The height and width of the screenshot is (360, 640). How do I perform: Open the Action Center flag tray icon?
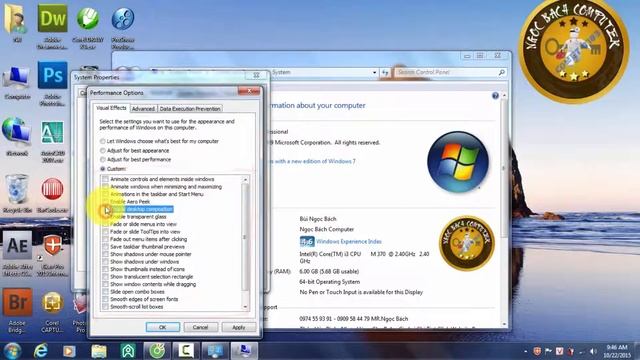point(548,351)
